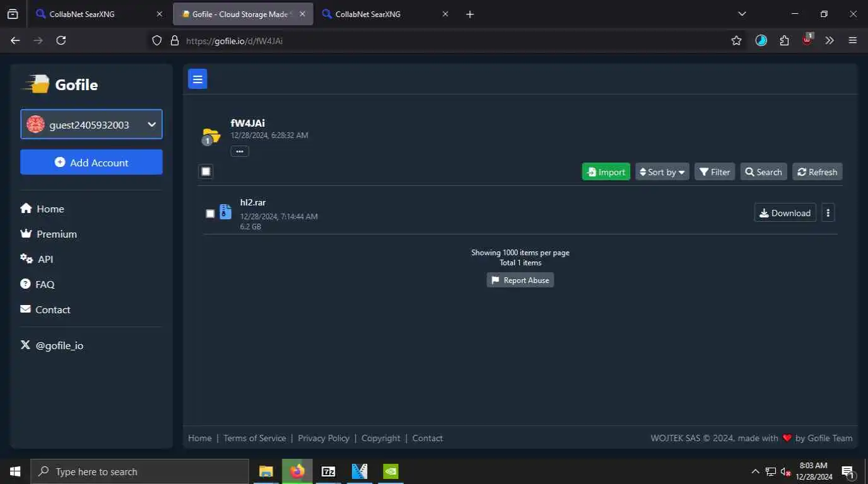Screen dimensions: 868x484
Task: Open a new tab with plus button
Action: click(469, 14)
